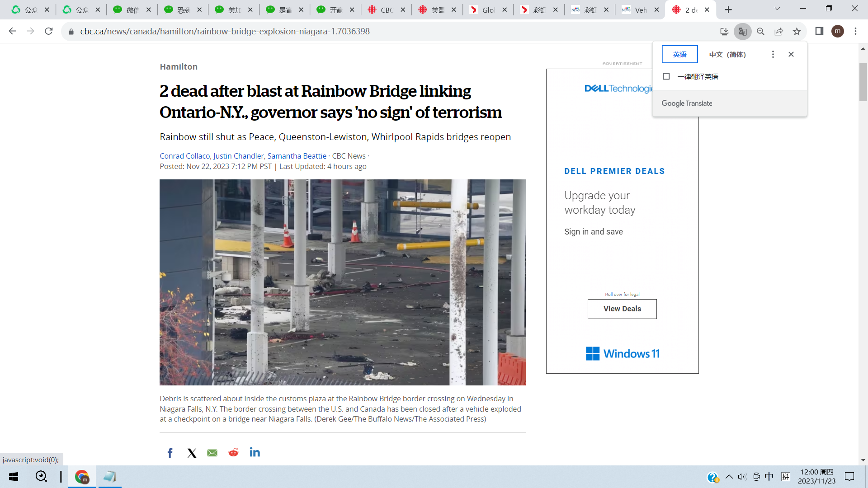Go back to the previous page

tap(12, 31)
